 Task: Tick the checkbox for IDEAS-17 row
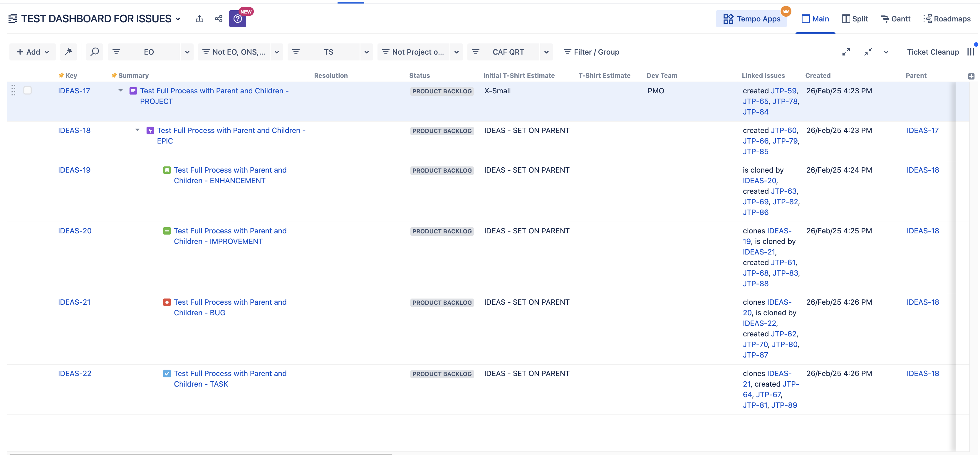click(x=27, y=90)
